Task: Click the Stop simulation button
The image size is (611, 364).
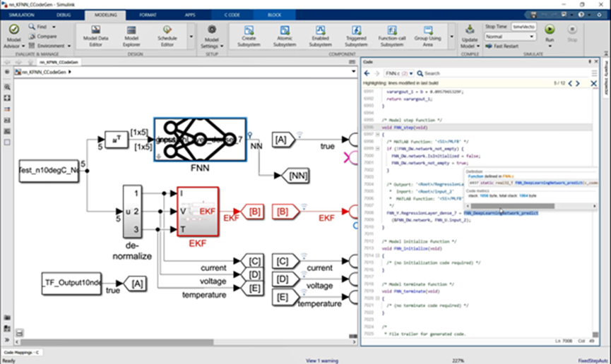Action: 572,33
